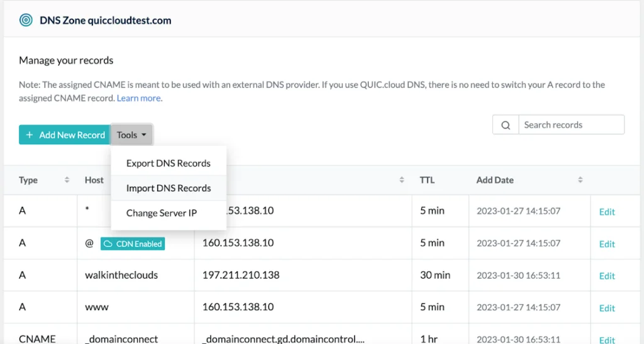Click the DNS Zone target icon
Viewport: 644px width, 344px height.
pos(26,20)
